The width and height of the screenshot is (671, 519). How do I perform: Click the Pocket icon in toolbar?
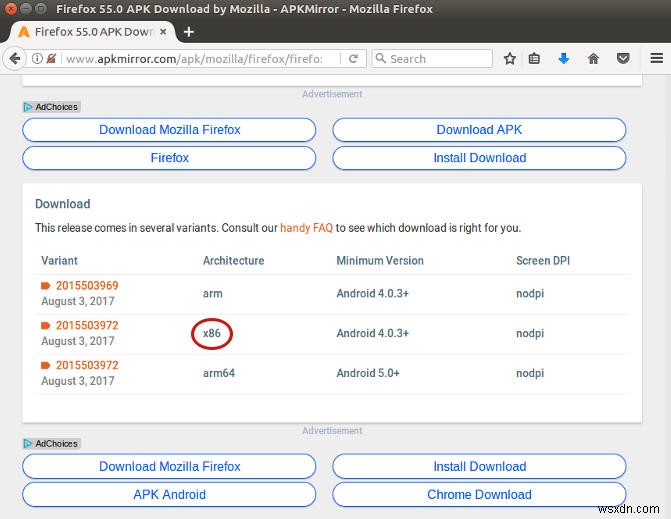[x=623, y=58]
